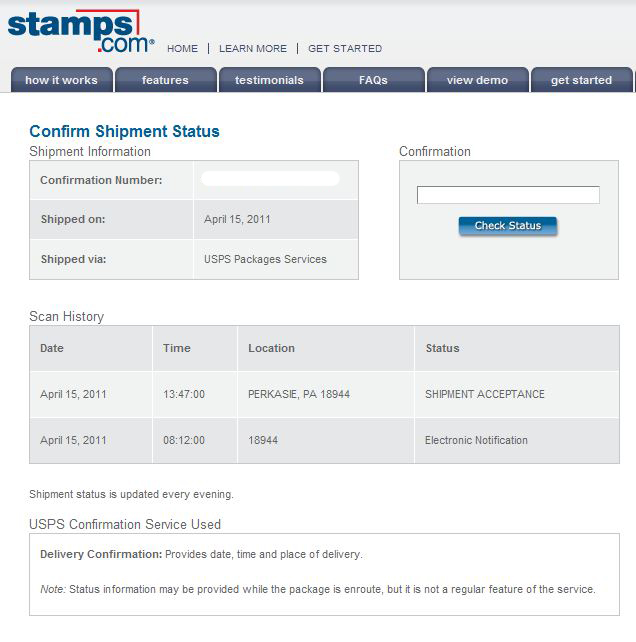Open the view demo tab
This screenshot has height=642, width=636.
[478, 80]
